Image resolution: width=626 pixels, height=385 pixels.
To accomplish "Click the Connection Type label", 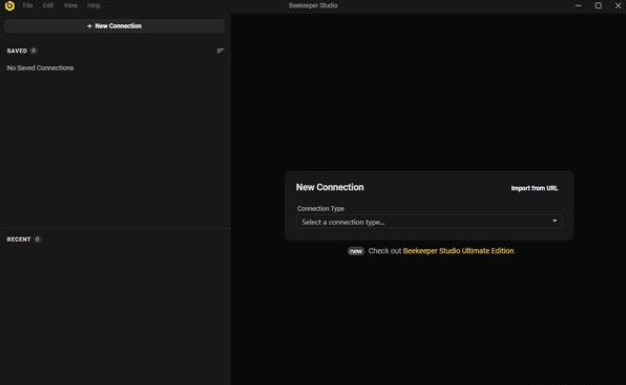I will tap(321, 208).
